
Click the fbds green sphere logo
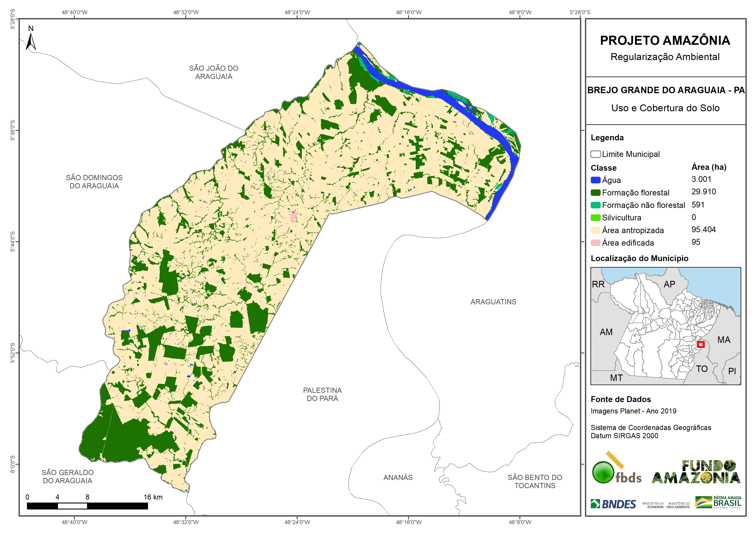603,472
